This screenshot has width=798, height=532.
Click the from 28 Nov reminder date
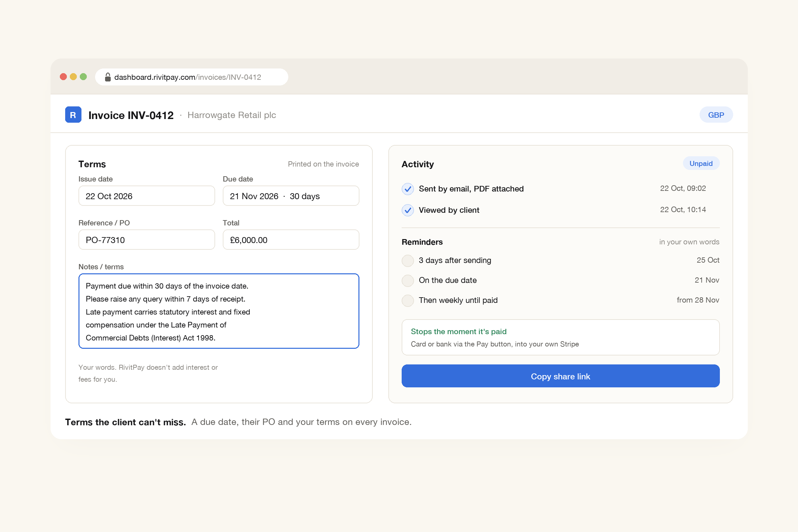click(x=698, y=300)
